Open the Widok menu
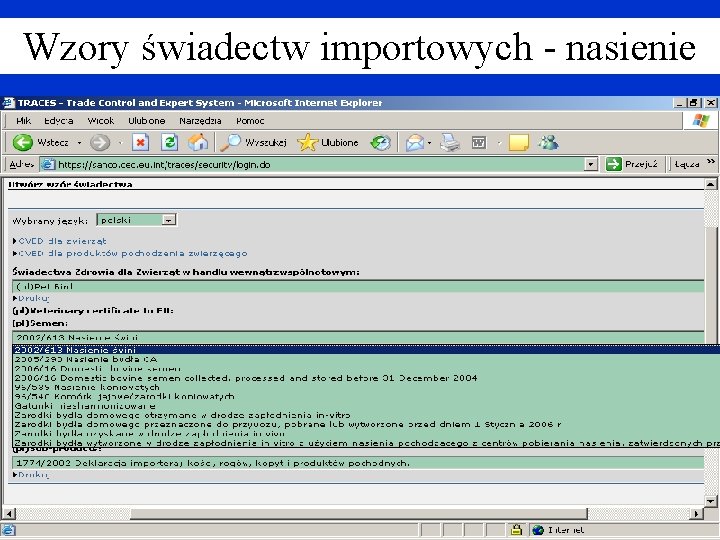 pyautogui.click(x=101, y=121)
